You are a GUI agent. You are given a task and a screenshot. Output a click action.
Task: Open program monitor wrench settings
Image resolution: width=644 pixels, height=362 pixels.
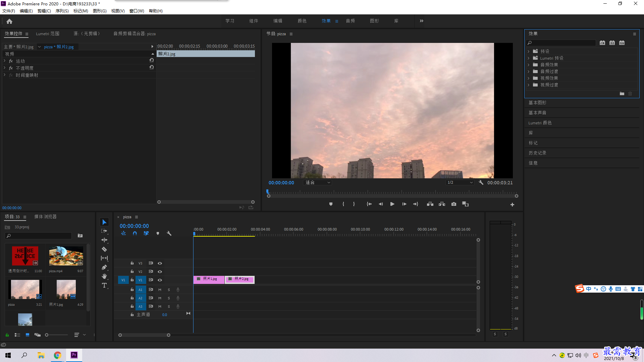(481, 183)
